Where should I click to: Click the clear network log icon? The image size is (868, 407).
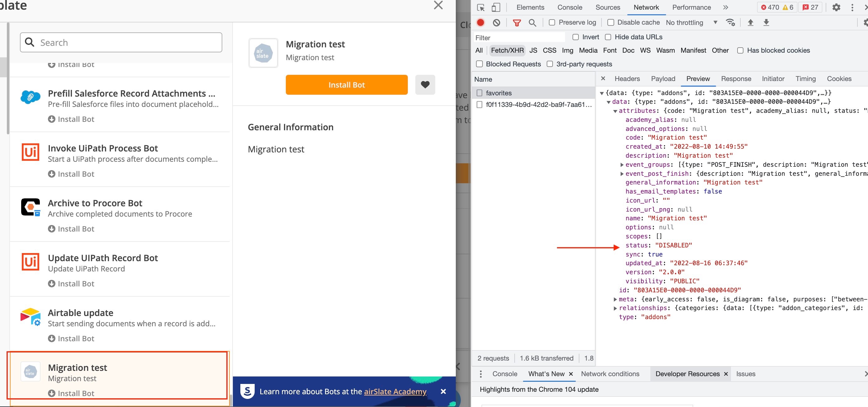click(x=496, y=22)
